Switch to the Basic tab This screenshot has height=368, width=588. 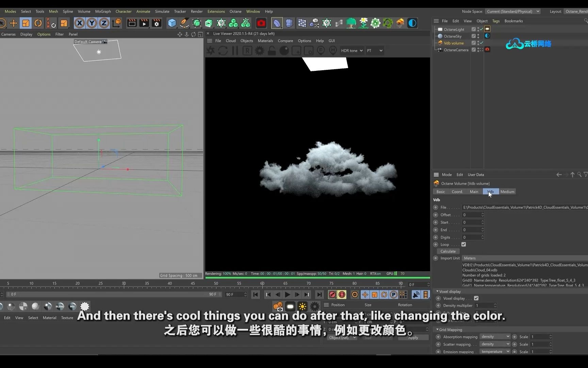441,192
